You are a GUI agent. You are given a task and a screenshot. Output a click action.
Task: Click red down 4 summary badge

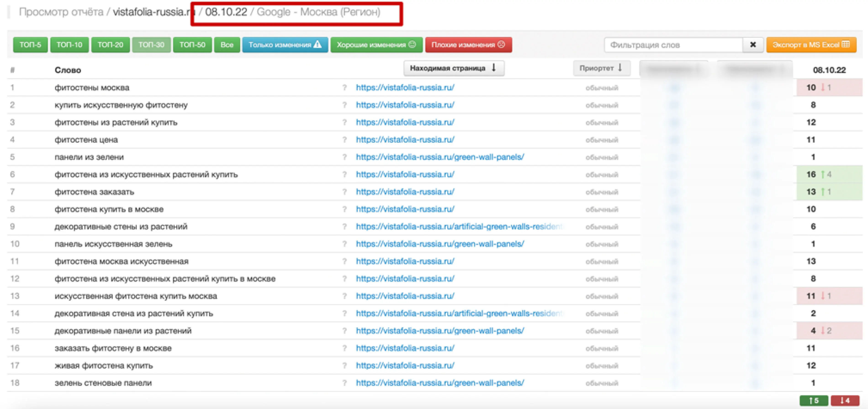click(x=845, y=400)
